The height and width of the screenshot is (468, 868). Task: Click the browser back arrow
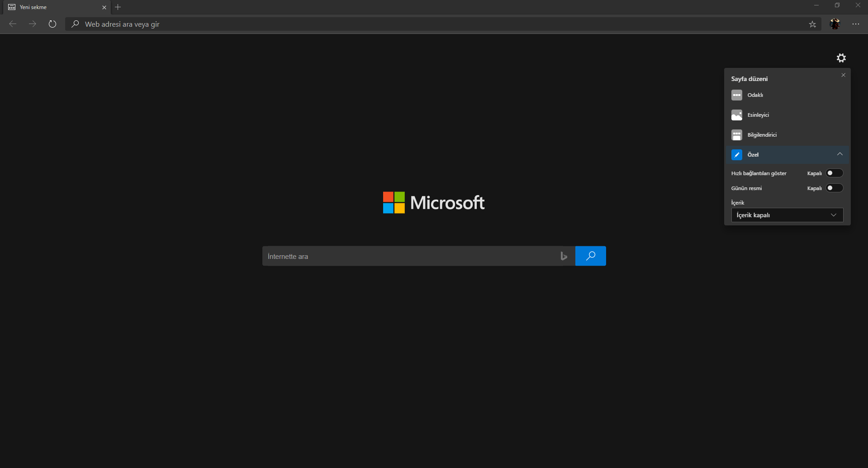tap(13, 24)
